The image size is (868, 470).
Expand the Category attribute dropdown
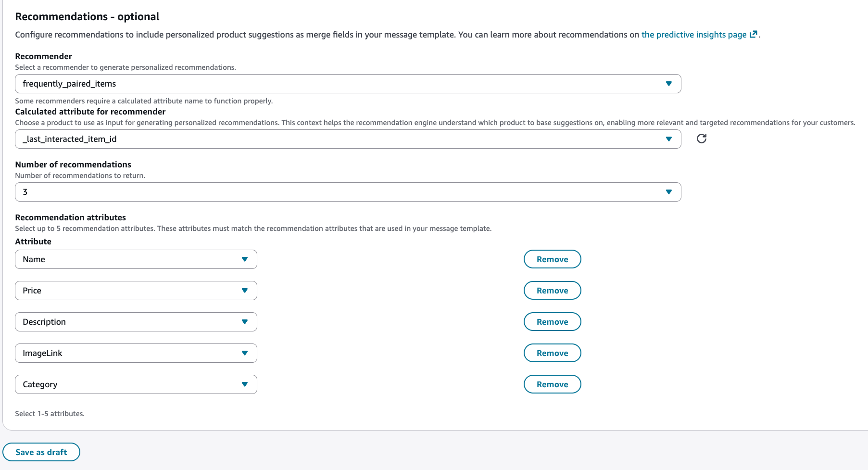245,384
